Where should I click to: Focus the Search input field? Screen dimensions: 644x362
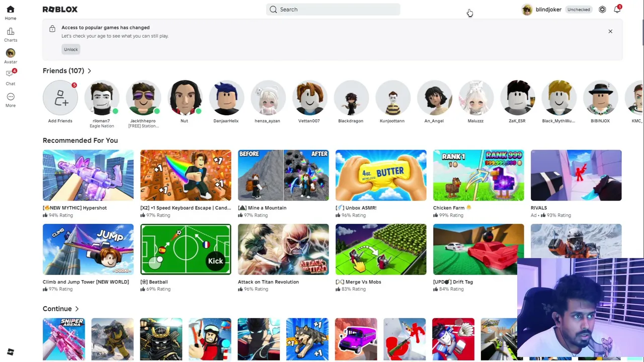click(x=333, y=9)
